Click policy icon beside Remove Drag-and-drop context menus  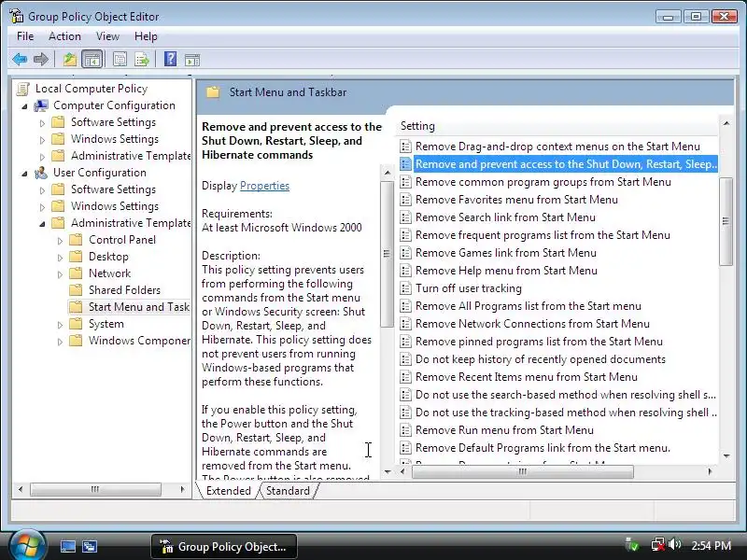pyautogui.click(x=405, y=147)
